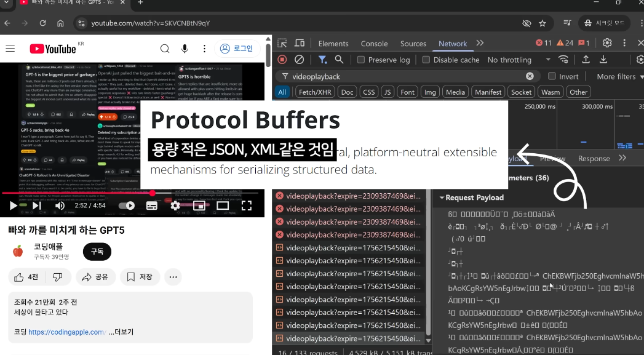Open DevTools settings gear

tap(607, 43)
